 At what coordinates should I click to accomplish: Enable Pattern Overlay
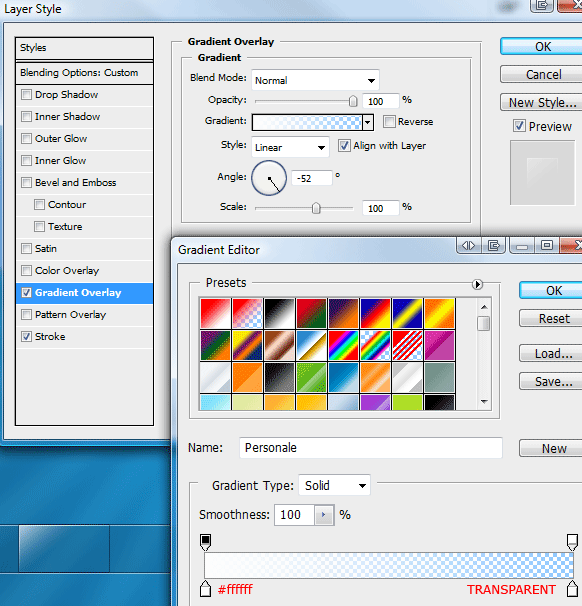tap(26, 315)
